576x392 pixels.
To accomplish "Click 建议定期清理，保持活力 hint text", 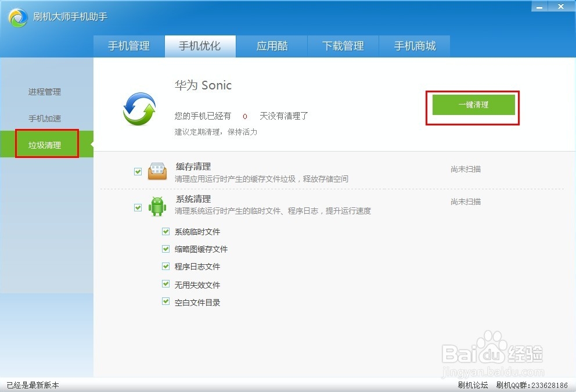I will (x=215, y=132).
